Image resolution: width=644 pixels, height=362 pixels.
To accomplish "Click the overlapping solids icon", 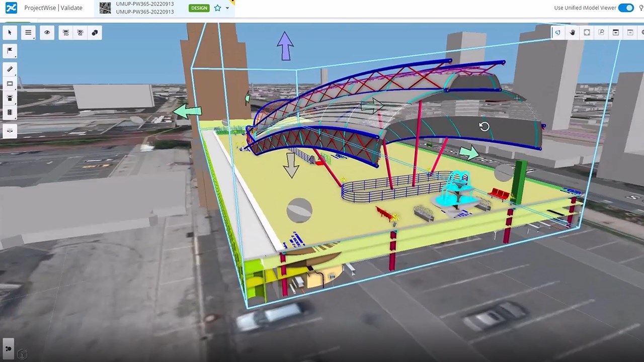I will 95,33.
